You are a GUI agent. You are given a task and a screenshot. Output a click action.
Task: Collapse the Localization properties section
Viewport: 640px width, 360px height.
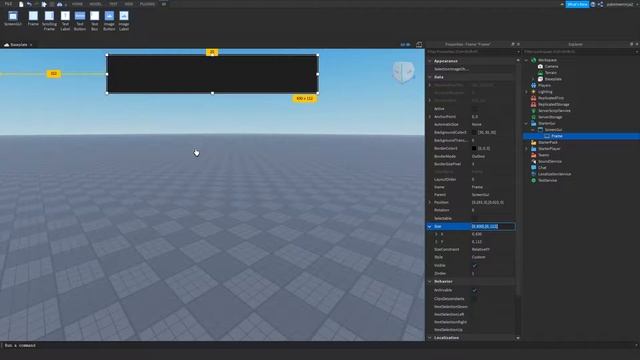430,338
